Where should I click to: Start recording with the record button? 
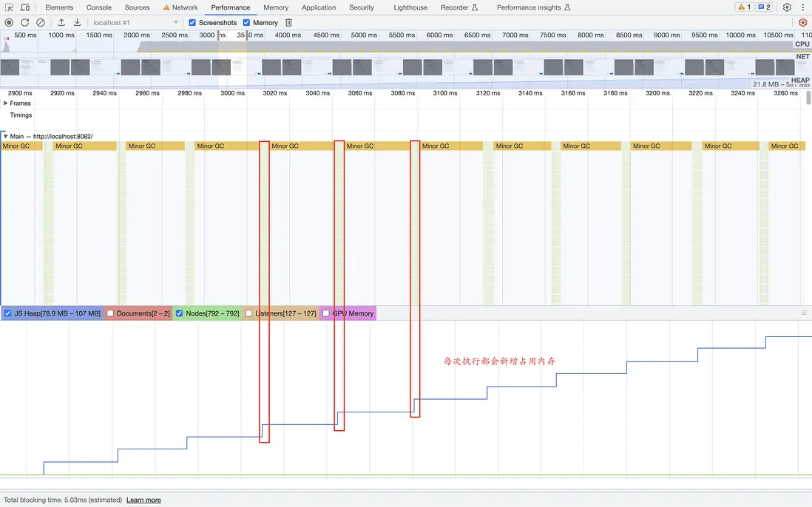(x=9, y=22)
